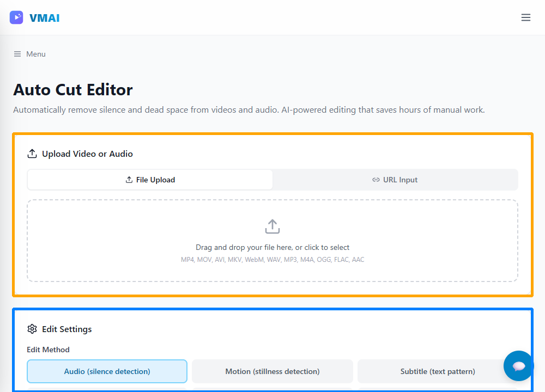Open the chat support bubble

pos(519,366)
